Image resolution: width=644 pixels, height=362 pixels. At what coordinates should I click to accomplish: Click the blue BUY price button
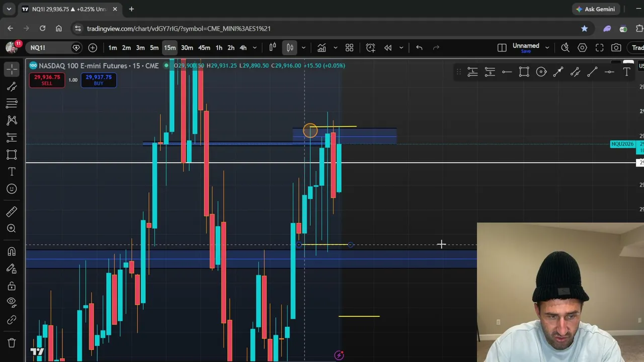pyautogui.click(x=99, y=80)
